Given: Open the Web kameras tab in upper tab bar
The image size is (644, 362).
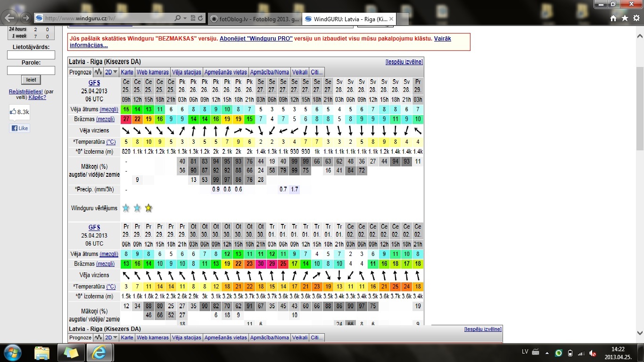Looking at the screenshot, I should [x=152, y=72].
